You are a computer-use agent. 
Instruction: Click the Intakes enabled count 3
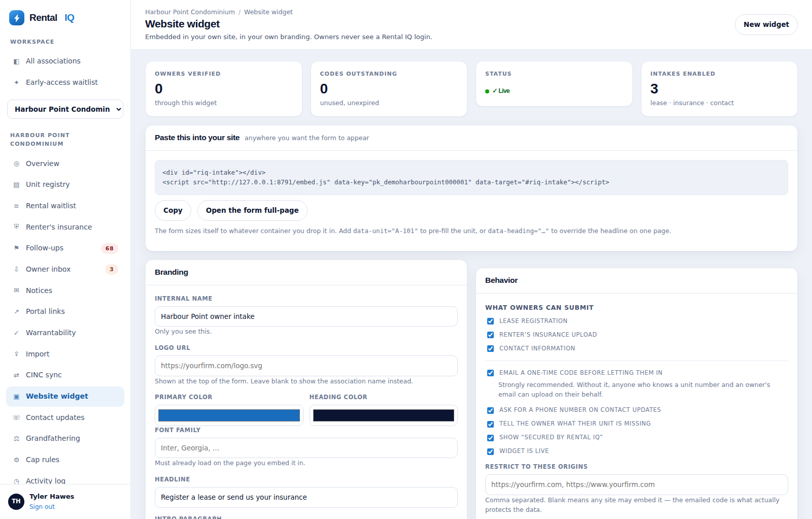(x=654, y=89)
